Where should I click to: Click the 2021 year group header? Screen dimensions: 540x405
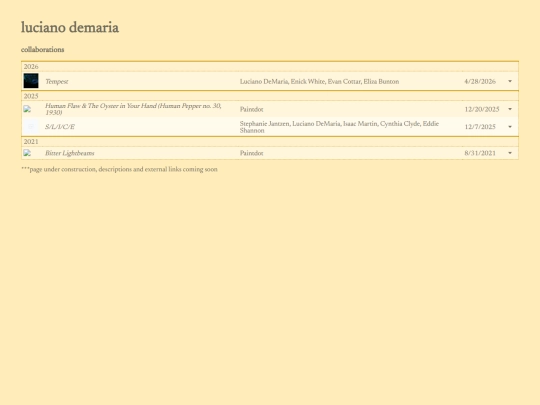click(270, 142)
